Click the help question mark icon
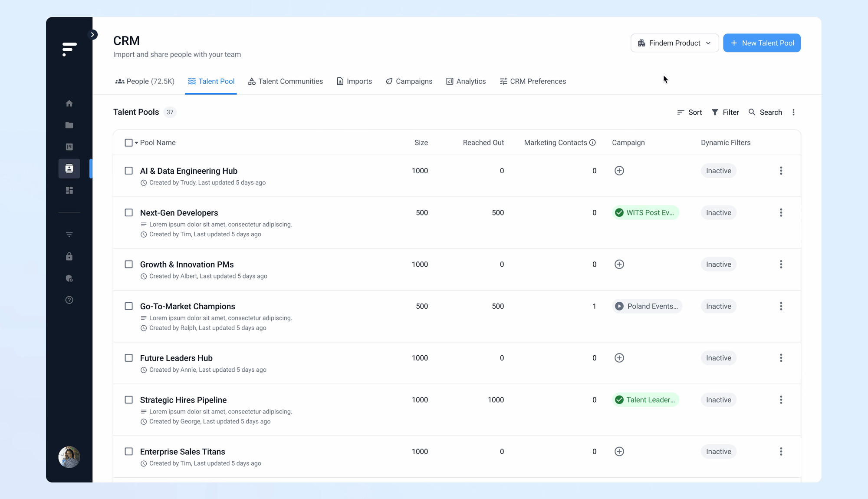Viewport: 868px width, 499px height. (69, 300)
